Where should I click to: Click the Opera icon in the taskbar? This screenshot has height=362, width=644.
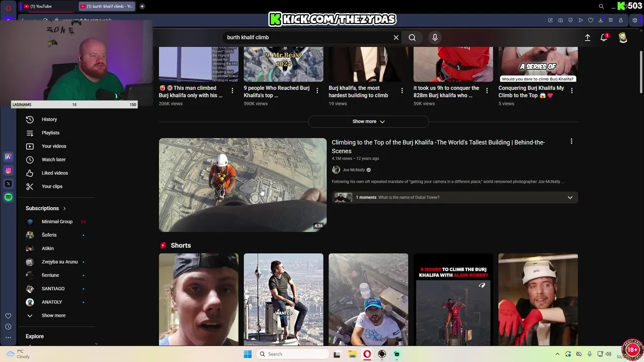(367, 354)
